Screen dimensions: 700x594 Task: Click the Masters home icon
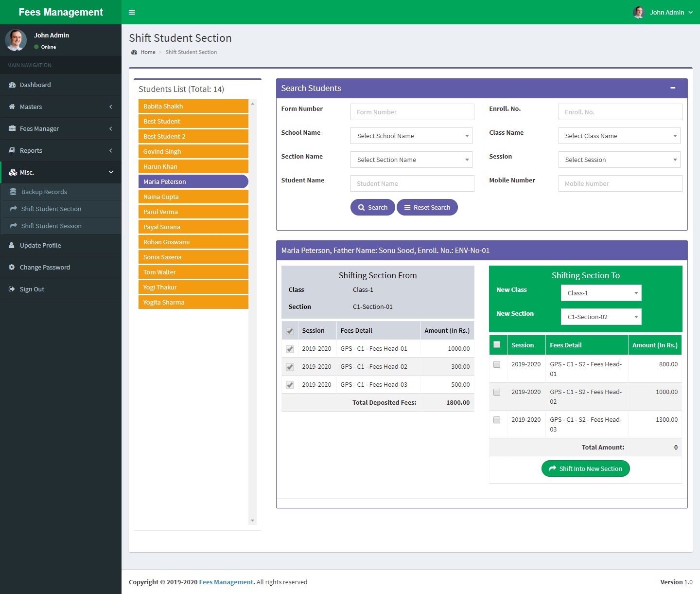(x=12, y=107)
